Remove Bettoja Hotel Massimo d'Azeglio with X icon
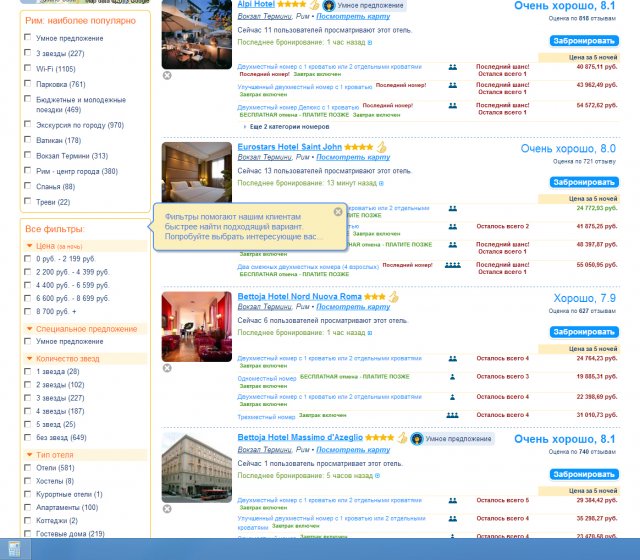The image size is (640, 560). (167, 509)
